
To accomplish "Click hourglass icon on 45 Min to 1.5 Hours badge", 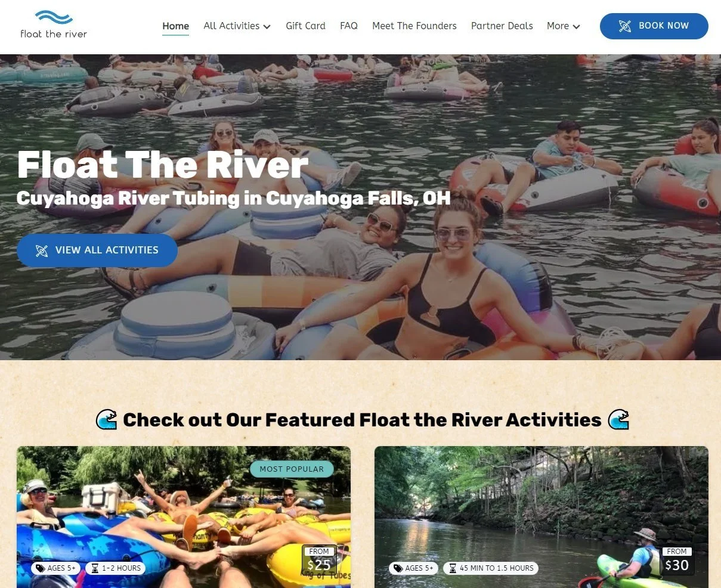I will [x=453, y=568].
